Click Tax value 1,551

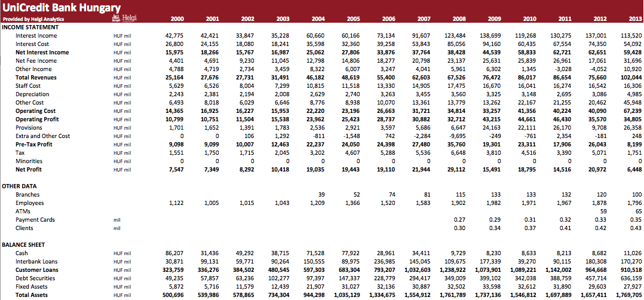[176, 153]
